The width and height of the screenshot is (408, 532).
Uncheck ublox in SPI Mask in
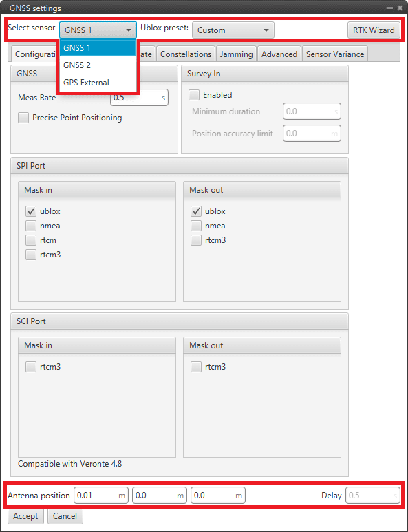[x=31, y=211]
